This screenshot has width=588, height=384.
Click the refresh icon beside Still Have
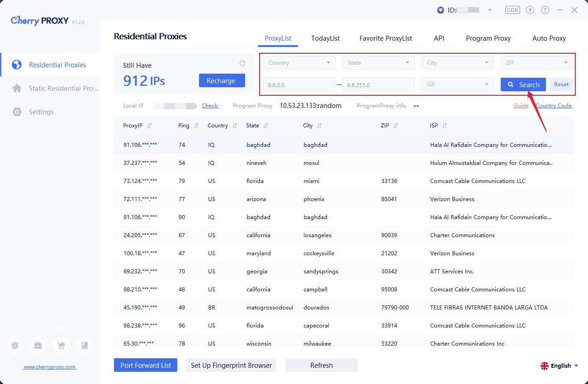pos(242,64)
